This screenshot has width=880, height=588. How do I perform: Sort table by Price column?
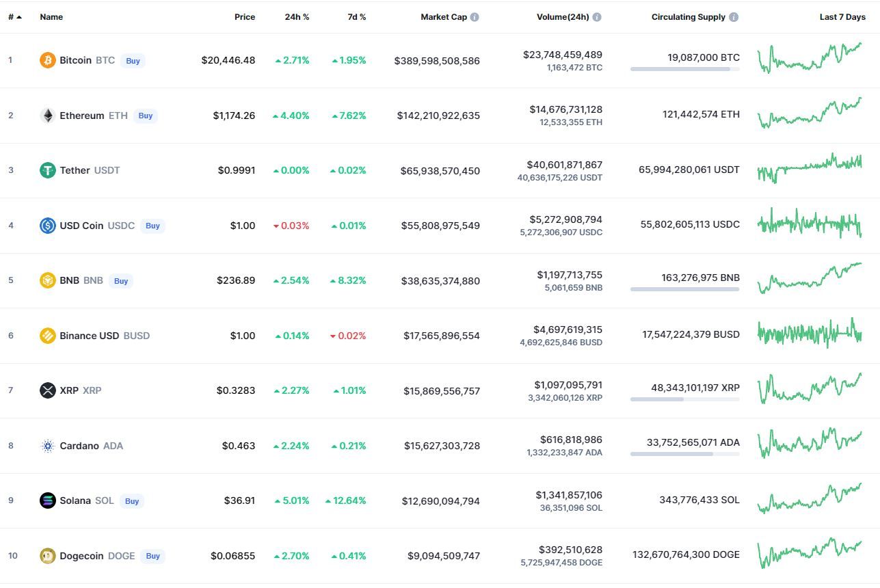pyautogui.click(x=245, y=17)
